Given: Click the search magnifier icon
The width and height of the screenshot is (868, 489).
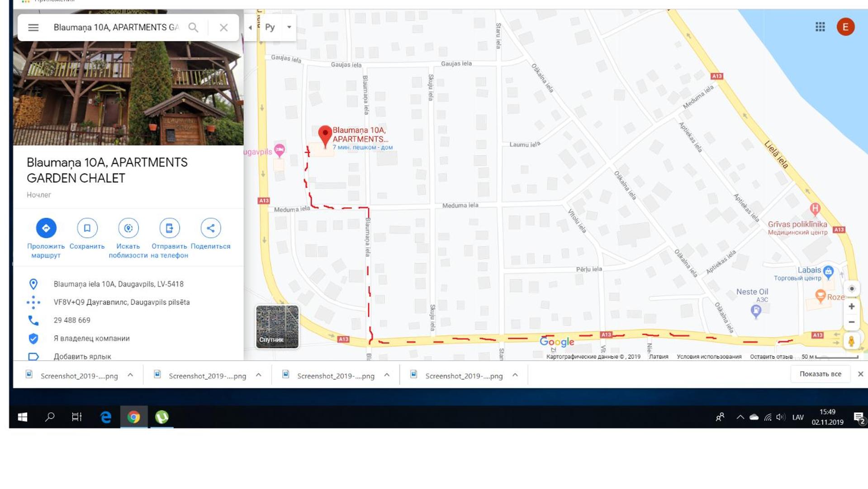Looking at the screenshot, I should pyautogui.click(x=193, y=28).
